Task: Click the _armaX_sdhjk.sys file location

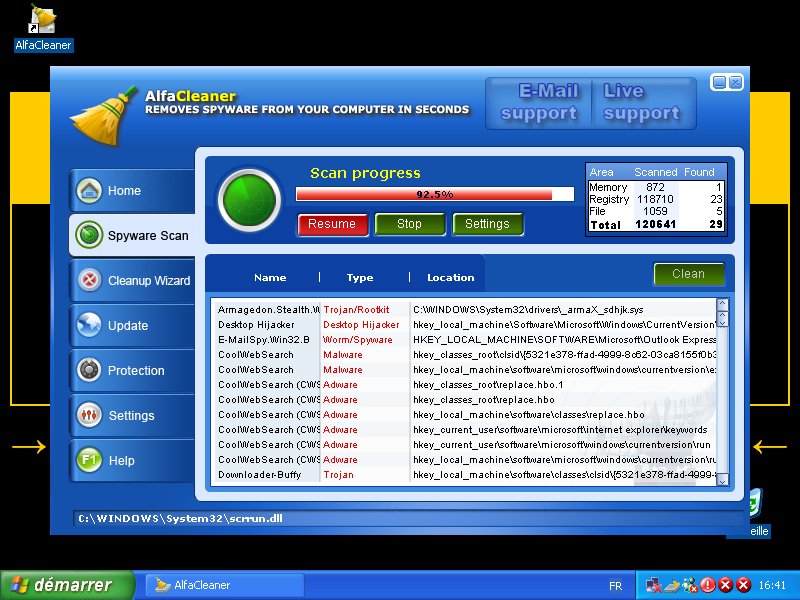Action: (x=528, y=310)
